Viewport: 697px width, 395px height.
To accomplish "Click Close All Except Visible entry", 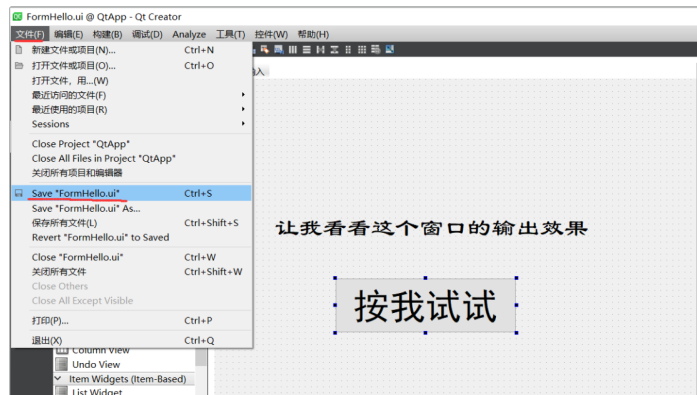I will (x=132, y=301).
